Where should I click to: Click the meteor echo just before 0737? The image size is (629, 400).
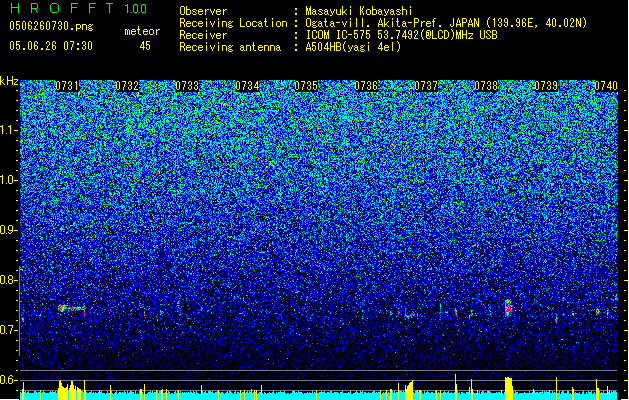coord(409,315)
